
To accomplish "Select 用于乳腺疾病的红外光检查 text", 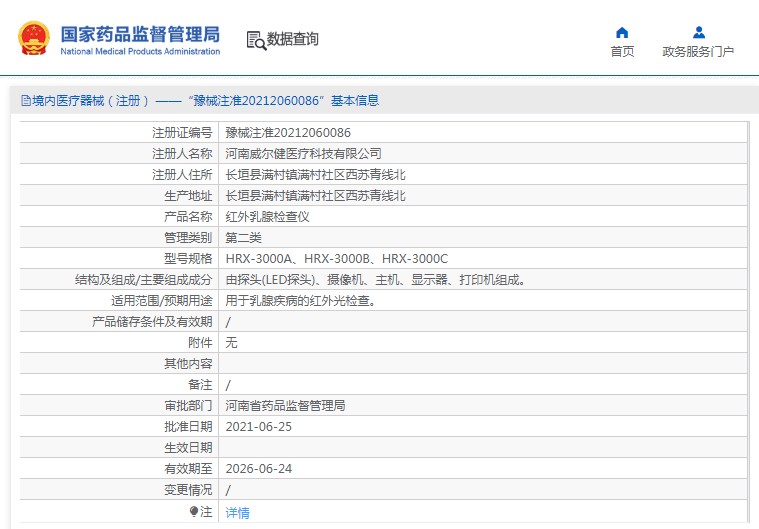I will point(301,301).
